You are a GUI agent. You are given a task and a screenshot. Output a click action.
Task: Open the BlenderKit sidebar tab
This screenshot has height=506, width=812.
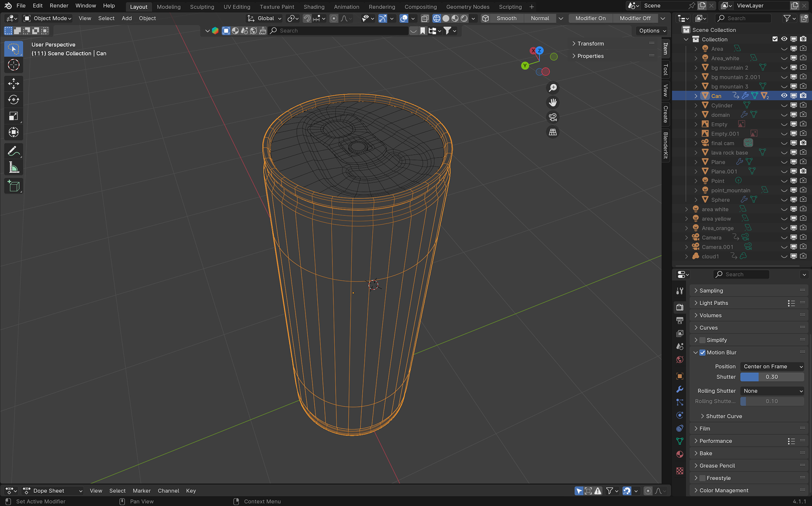(666, 146)
